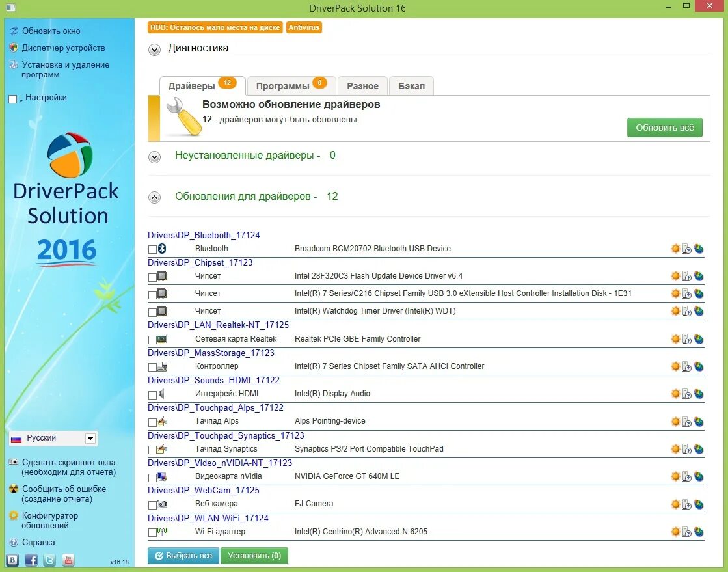
Task: Click the Antivirus warning badge
Action: coord(304,27)
